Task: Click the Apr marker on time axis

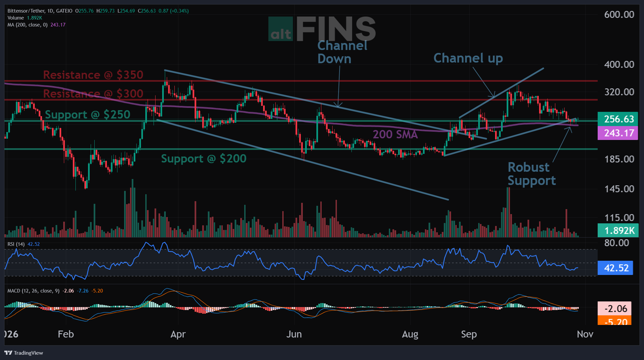Action: (178, 334)
